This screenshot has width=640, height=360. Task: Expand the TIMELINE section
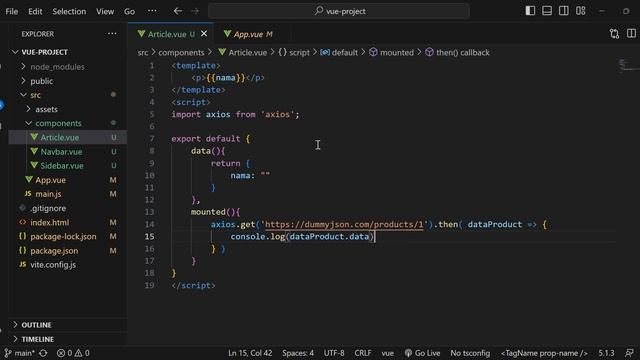(67, 339)
